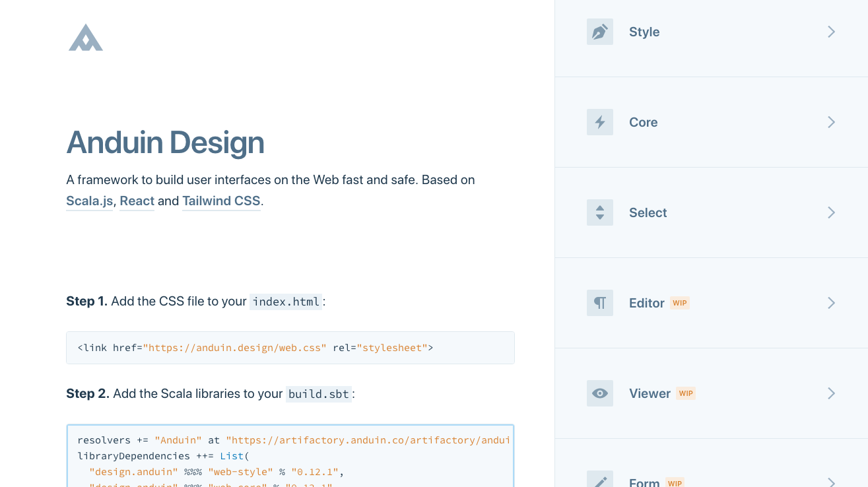This screenshot has width=868, height=487.
Task: Click the link href stylesheet code block
Action: tap(290, 348)
